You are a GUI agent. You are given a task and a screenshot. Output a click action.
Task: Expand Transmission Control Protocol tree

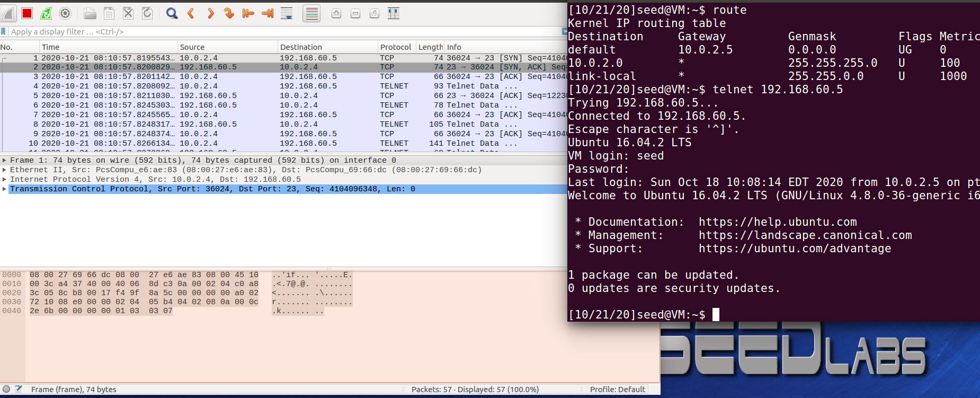5,189
